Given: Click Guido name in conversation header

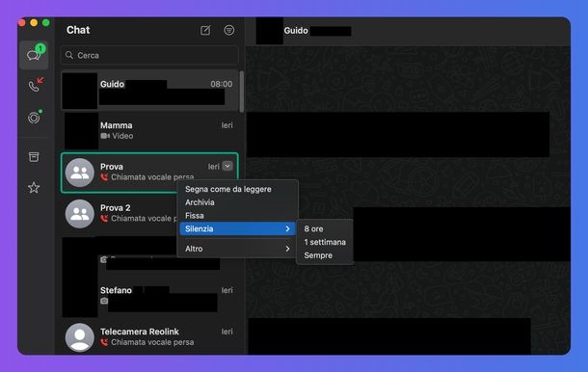Looking at the screenshot, I should [296, 31].
